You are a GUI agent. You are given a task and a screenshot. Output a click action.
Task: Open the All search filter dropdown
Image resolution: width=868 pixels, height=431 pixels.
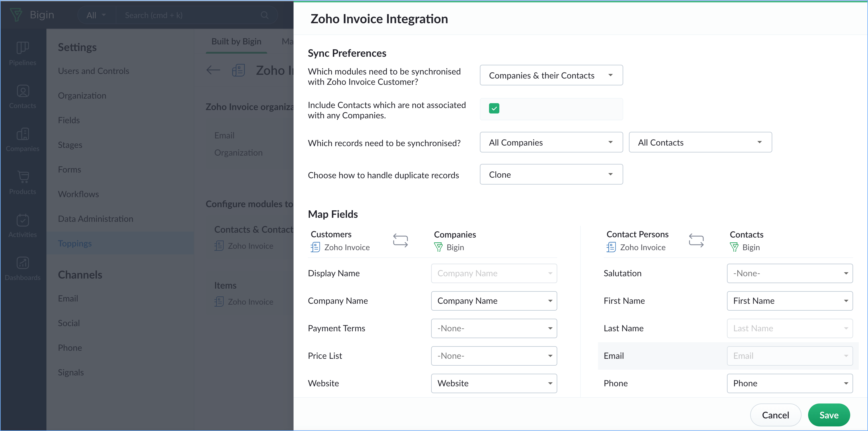tap(96, 15)
